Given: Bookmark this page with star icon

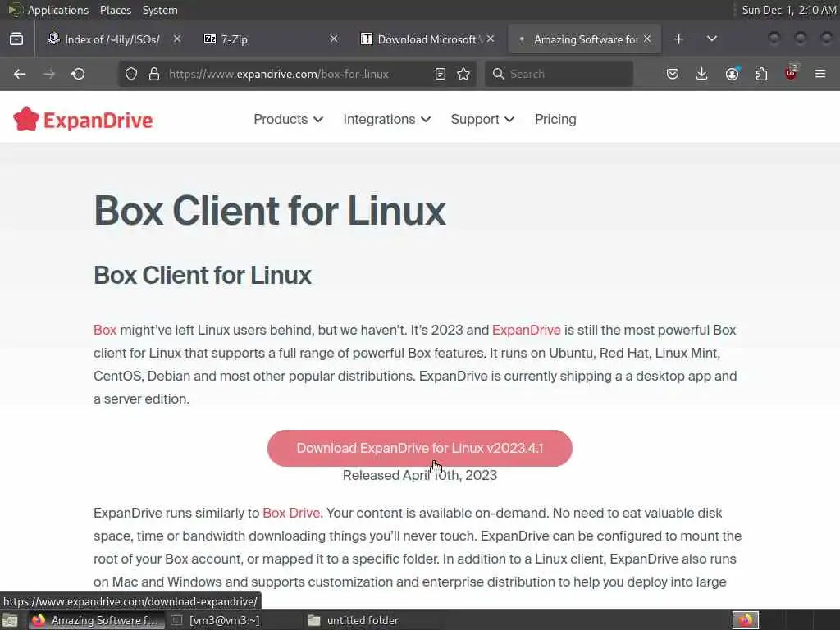Looking at the screenshot, I should pyautogui.click(x=463, y=74).
